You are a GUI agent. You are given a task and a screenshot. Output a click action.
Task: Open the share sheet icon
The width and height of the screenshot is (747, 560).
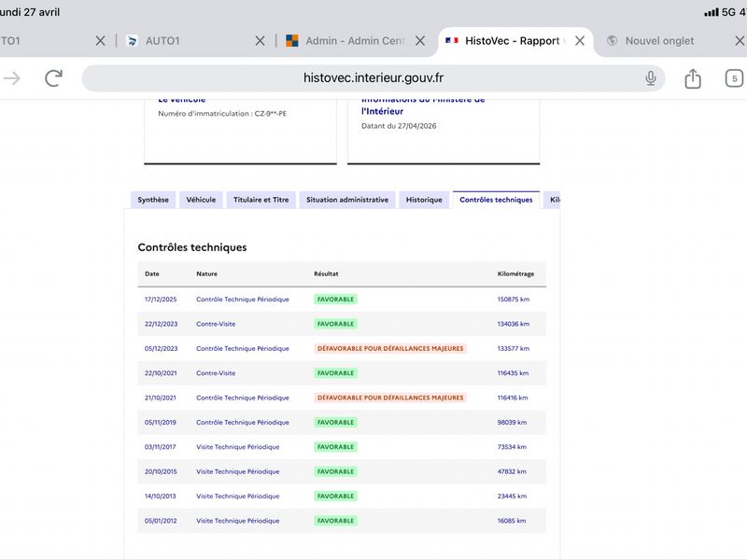pos(693,78)
